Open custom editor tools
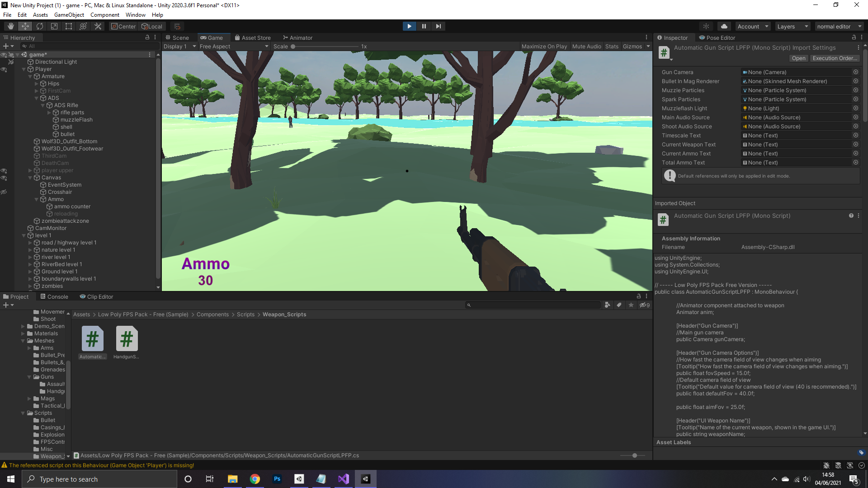The height and width of the screenshot is (488, 868). (98, 26)
